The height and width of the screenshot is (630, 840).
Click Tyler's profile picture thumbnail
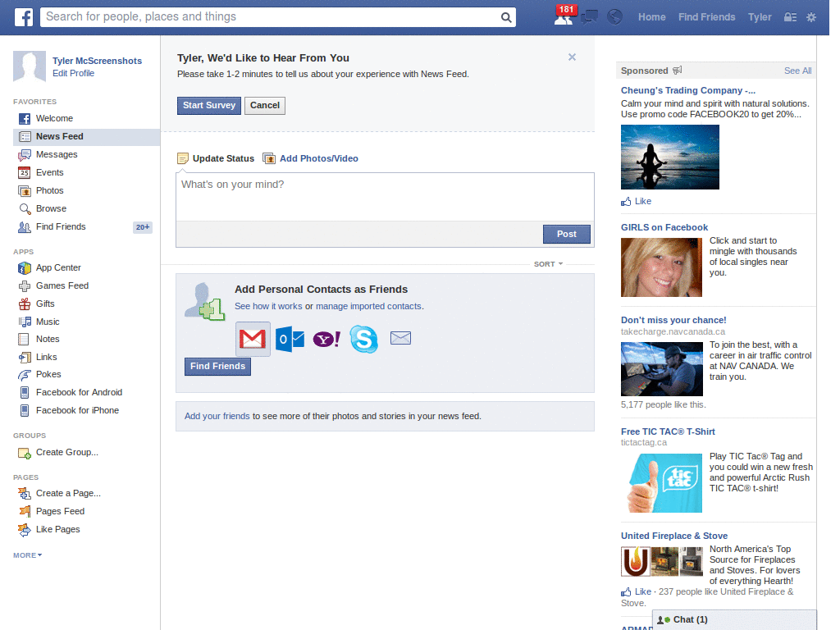30,66
